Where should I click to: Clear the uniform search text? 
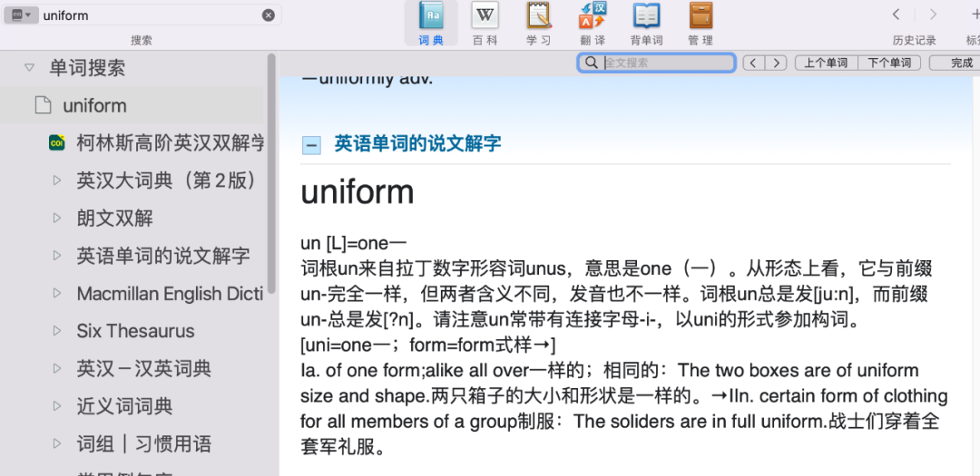[x=268, y=15]
